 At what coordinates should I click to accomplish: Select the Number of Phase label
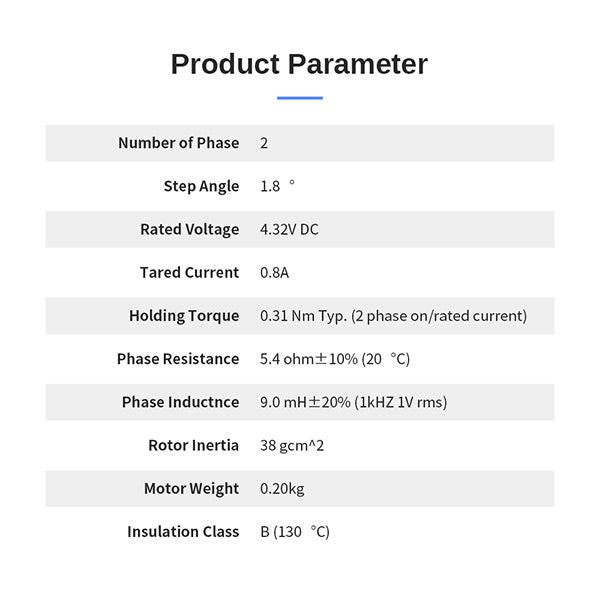coord(179,143)
